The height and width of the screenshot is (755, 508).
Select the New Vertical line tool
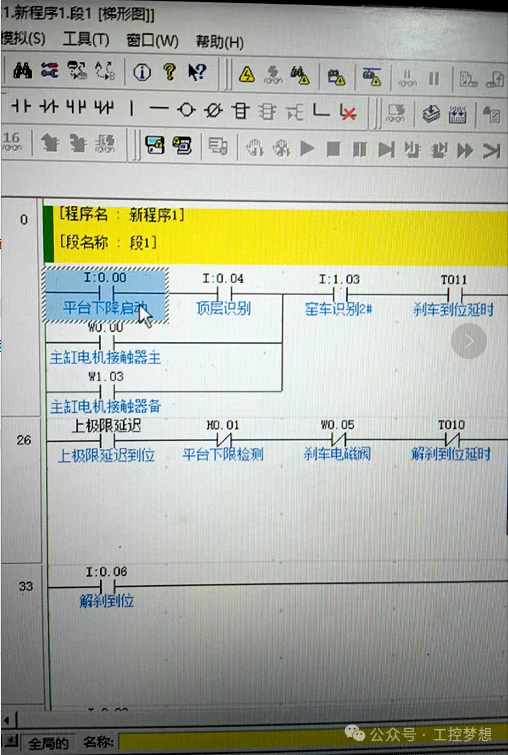coord(131,108)
